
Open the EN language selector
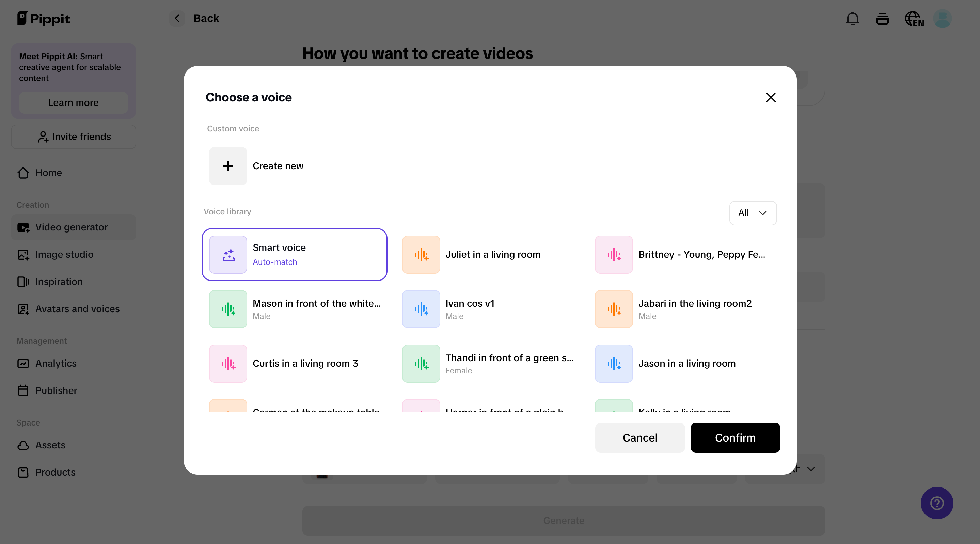pyautogui.click(x=914, y=18)
